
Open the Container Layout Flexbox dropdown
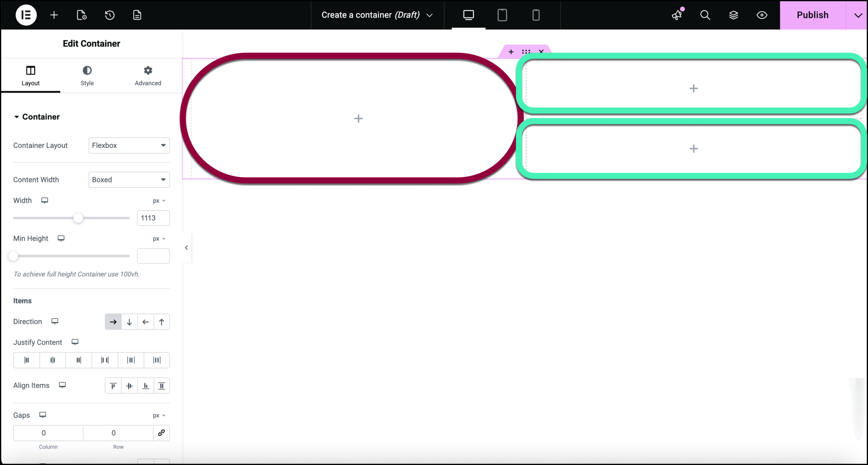[x=129, y=145]
